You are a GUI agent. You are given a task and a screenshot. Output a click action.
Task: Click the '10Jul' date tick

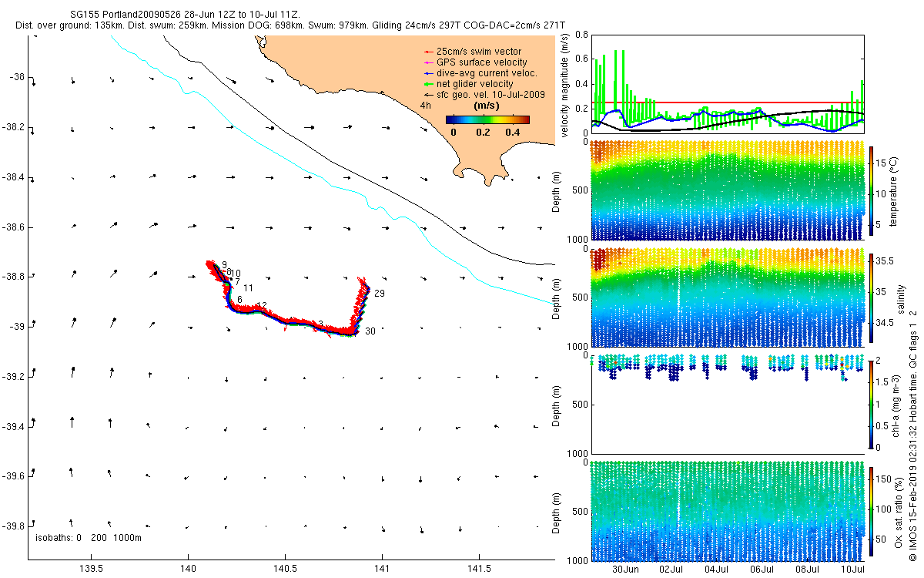tap(852, 570)
